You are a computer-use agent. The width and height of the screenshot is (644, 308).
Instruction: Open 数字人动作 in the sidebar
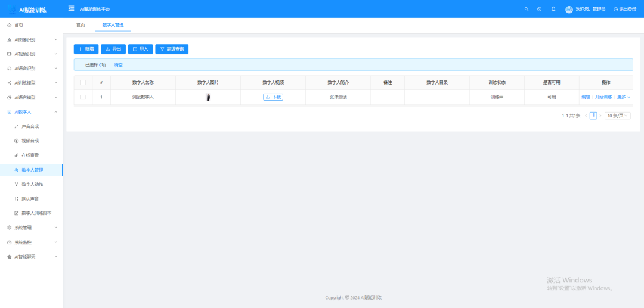point(32,185)
